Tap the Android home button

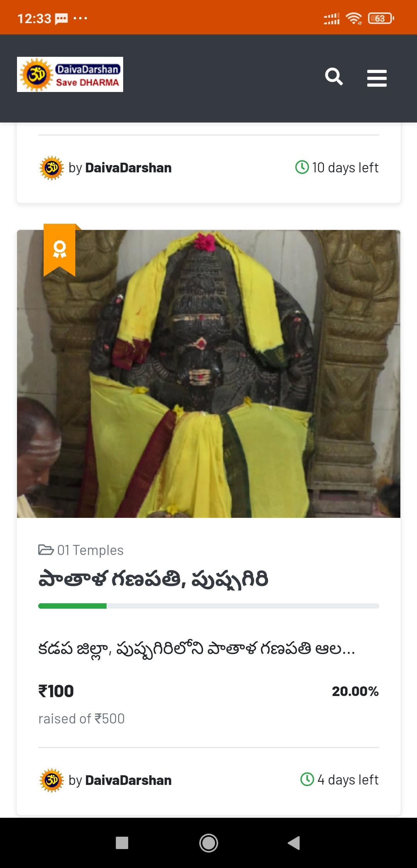click(208, 843)
